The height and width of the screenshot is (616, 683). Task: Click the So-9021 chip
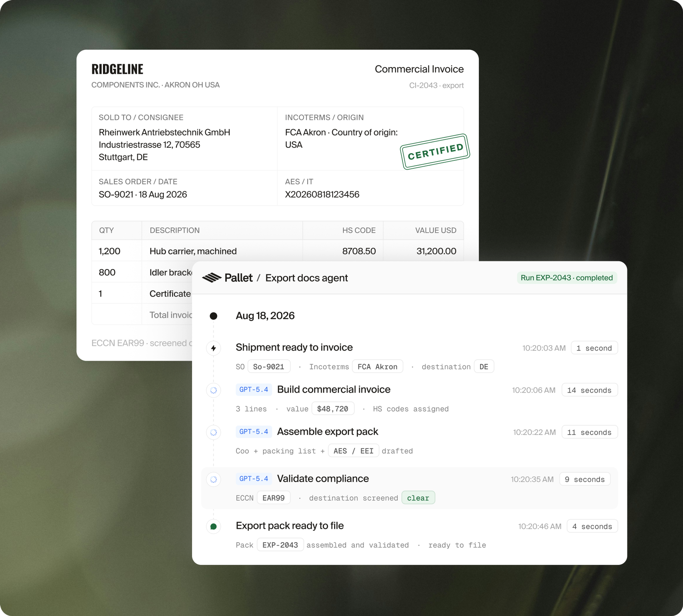(269, 366)
